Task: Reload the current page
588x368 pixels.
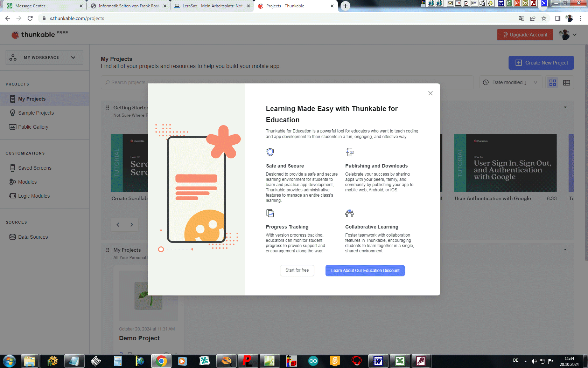Action: coord(30,18)
